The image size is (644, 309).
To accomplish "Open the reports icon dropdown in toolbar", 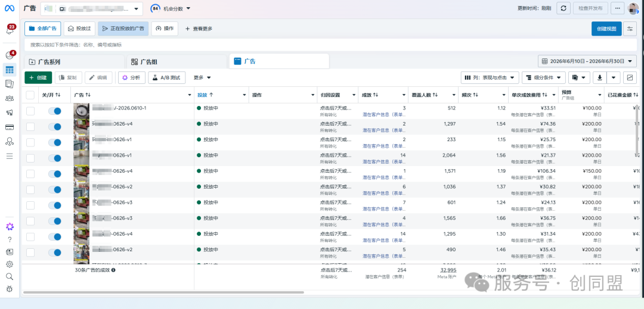I will tap(579, 77).
